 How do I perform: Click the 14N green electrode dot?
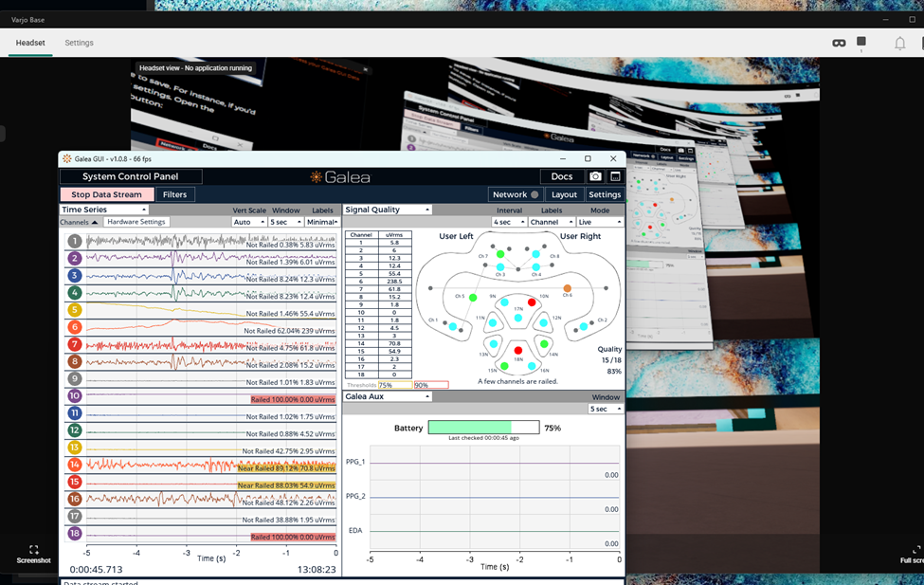click(544, 344)
